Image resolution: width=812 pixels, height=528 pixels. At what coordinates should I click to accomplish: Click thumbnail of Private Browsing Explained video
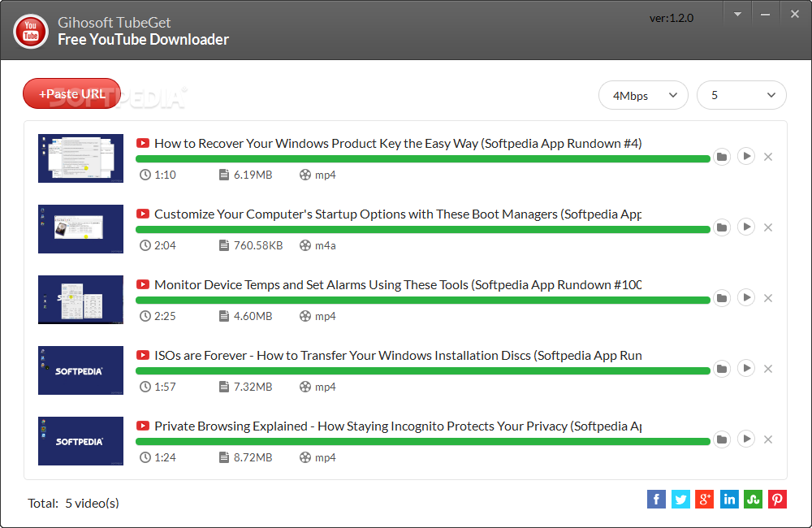pos(80,441)
